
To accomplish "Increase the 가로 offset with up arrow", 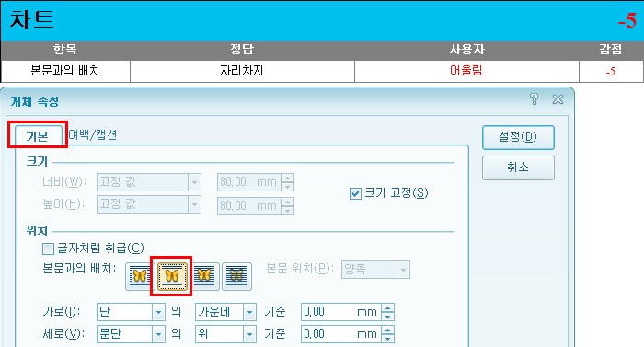I will click(387, 308).
